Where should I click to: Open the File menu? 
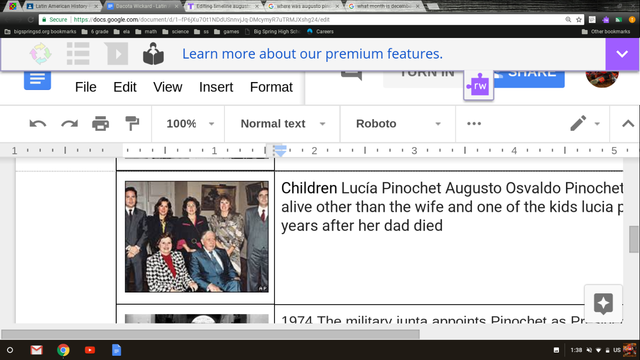coord(86,87)
